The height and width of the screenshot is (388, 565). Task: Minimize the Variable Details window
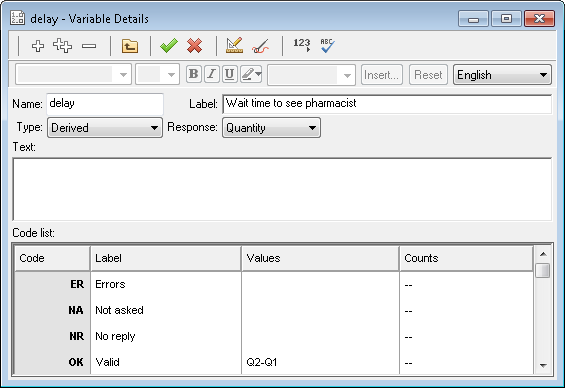click(x=473, y=19)
